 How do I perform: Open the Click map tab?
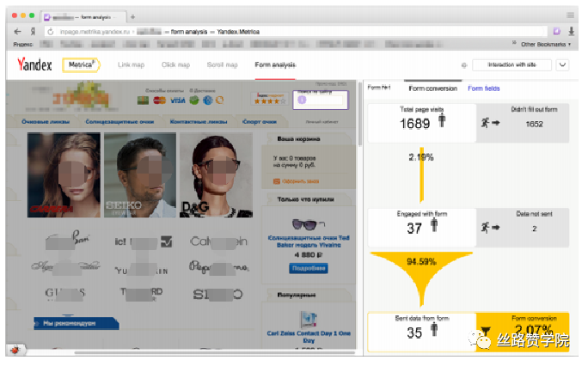tap(175, 64)
